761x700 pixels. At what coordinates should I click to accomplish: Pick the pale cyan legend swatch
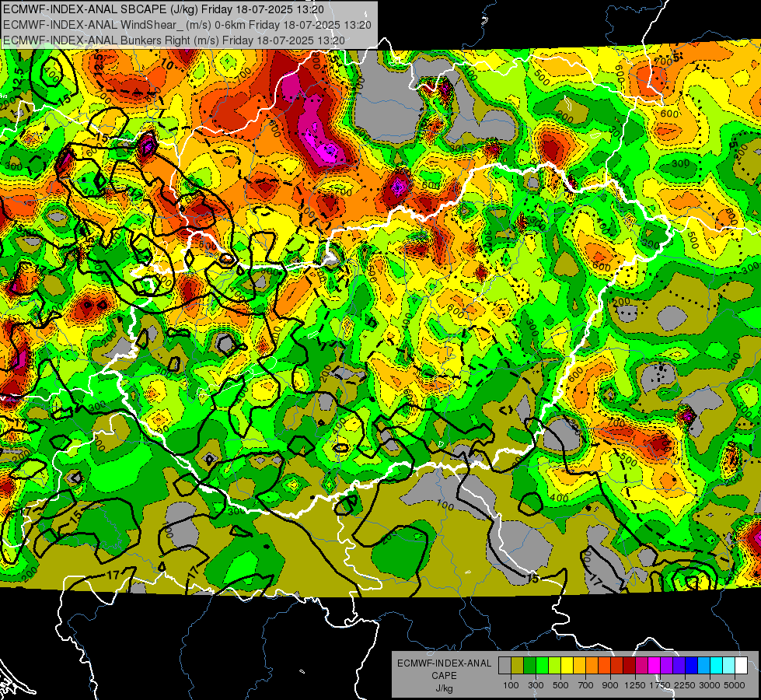point(729,666)
